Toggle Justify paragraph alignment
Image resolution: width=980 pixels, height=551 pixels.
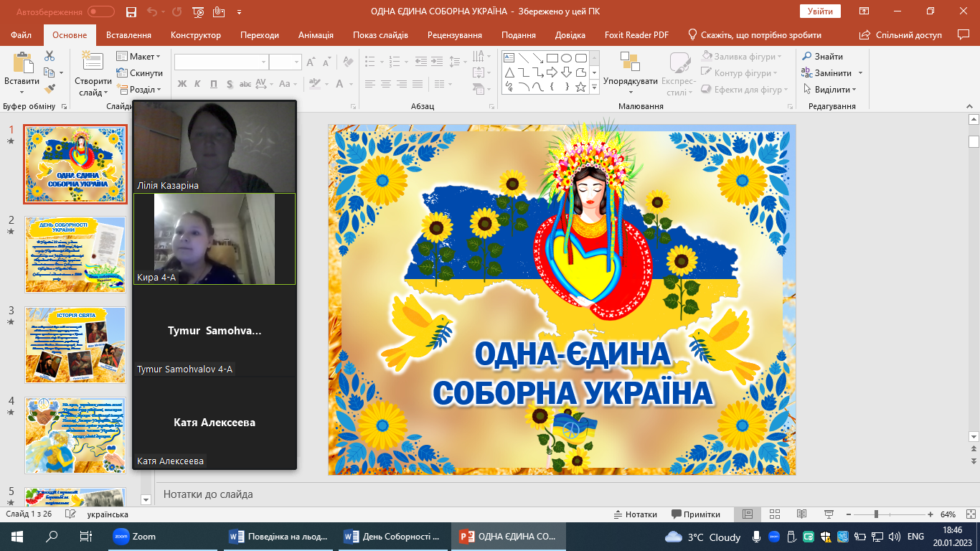418,84
